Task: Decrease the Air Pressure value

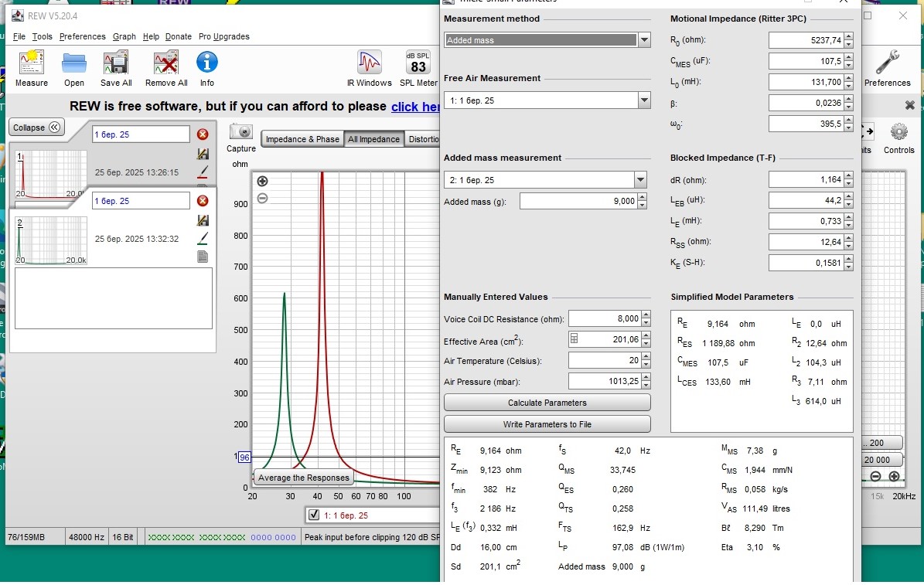Action: [x=646, y=386]
